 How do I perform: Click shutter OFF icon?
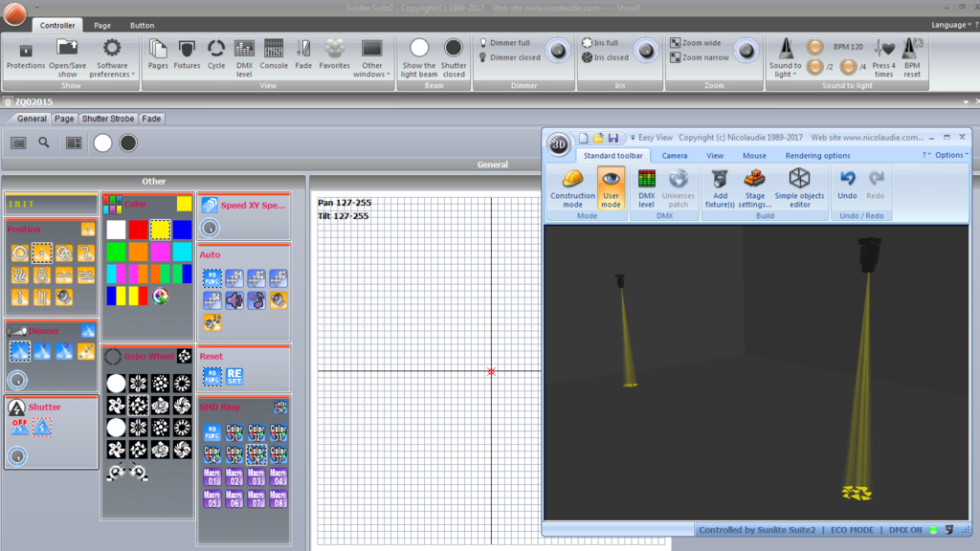point(19,428)
